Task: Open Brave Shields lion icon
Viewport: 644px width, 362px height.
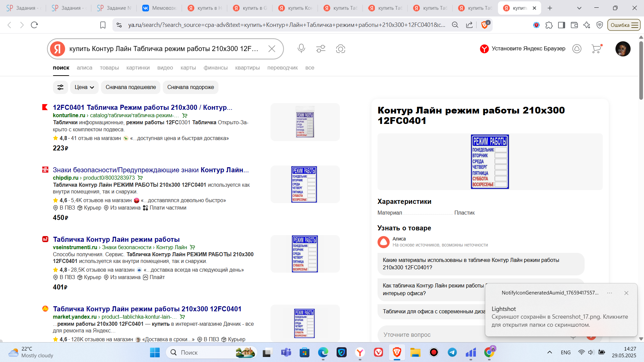Action: [485, 25]
